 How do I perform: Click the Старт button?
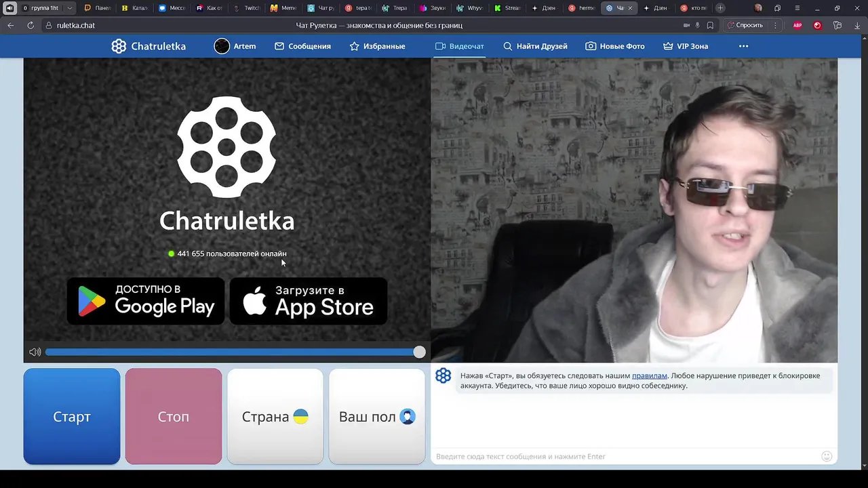(x=72, y=416)
